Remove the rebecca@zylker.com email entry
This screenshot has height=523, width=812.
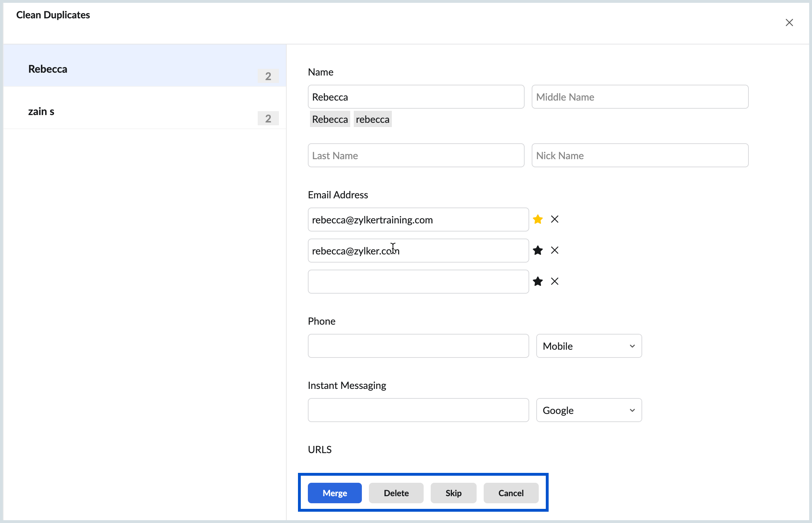tap(554, 250)
